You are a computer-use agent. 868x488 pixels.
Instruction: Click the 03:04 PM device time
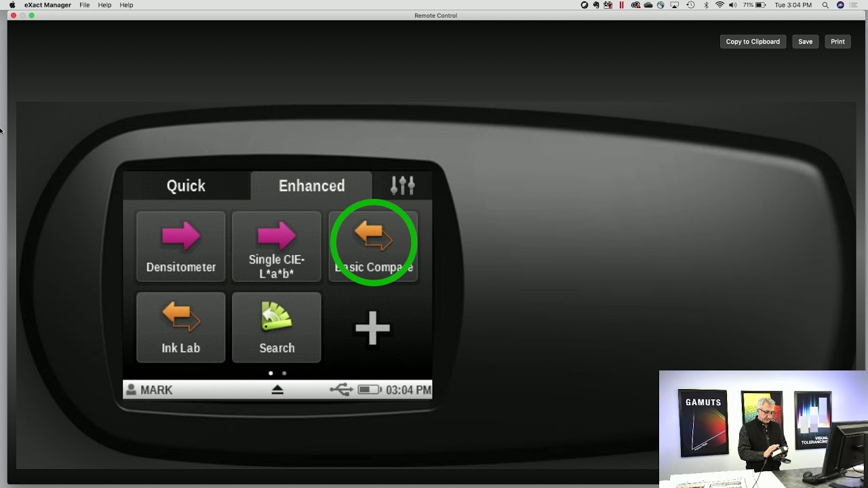click(x=408, y=390)
